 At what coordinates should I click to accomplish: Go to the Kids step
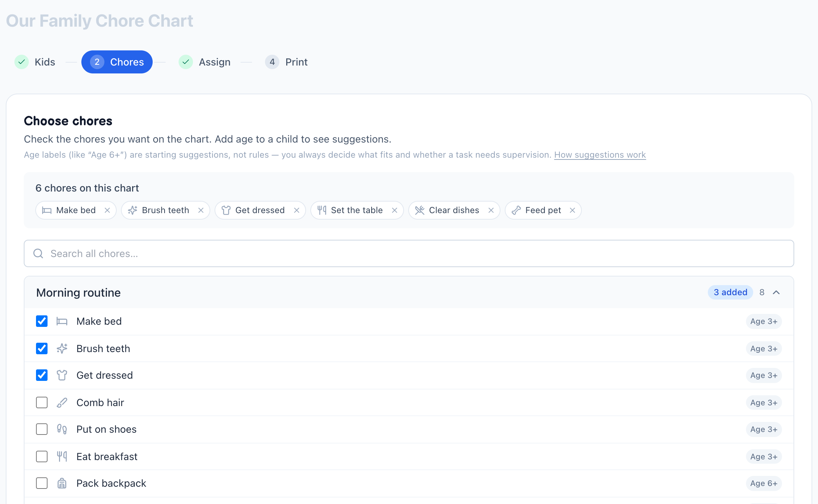coord(35,62)
